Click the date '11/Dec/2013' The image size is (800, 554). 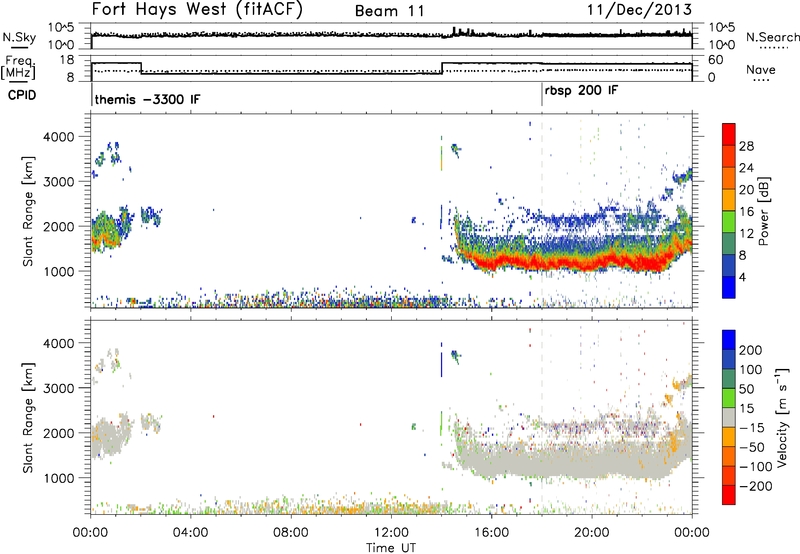coord(639,9)
